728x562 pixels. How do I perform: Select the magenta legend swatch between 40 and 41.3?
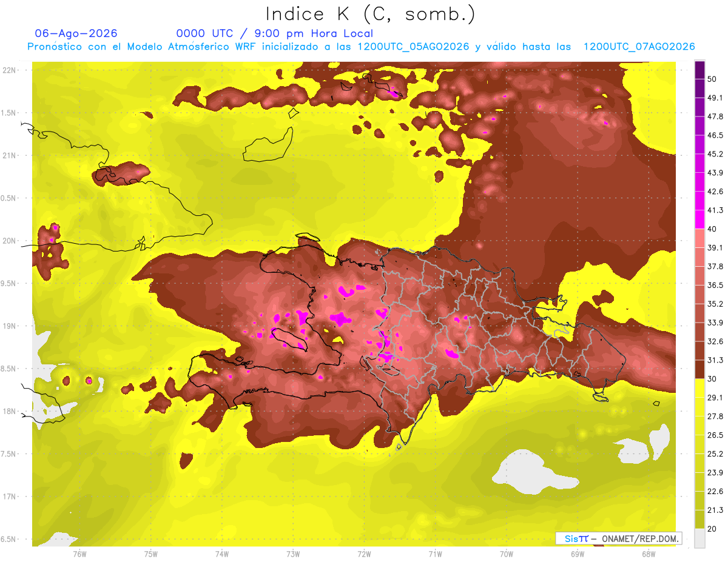coord(699,219)
